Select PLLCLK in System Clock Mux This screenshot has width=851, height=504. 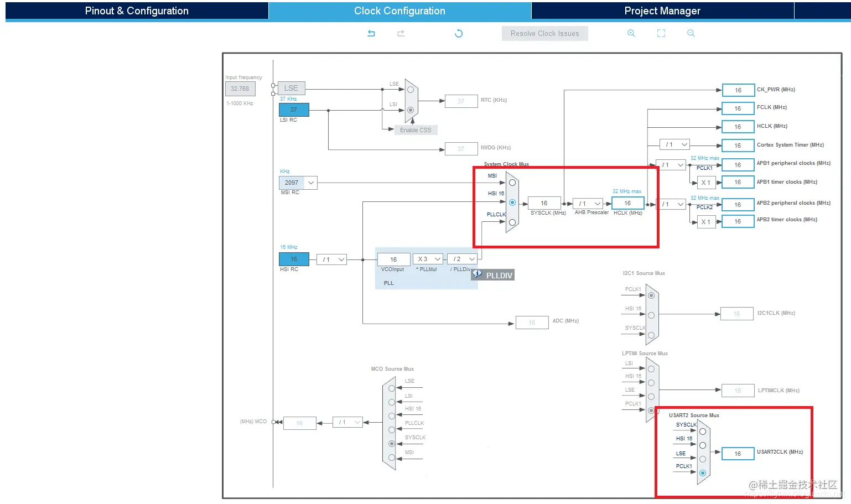point(512,222)
